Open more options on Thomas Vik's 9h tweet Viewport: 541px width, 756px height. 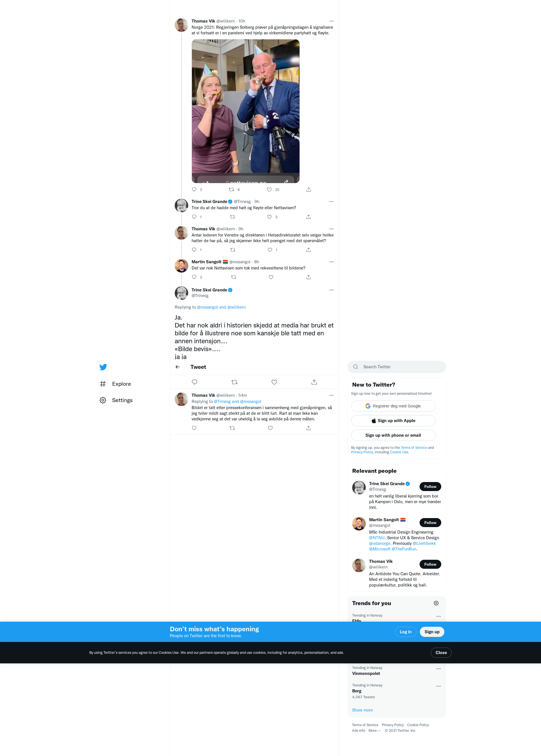pos(331,229)
